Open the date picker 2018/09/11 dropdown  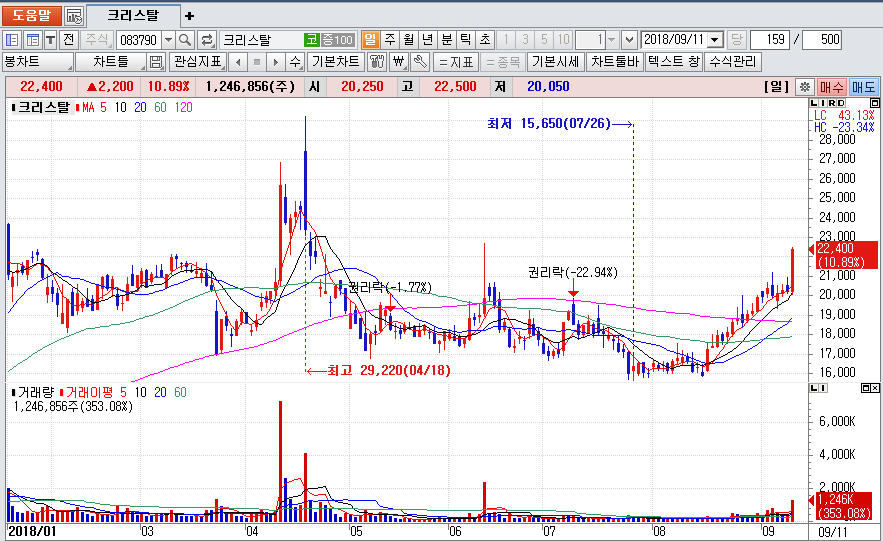715,40
